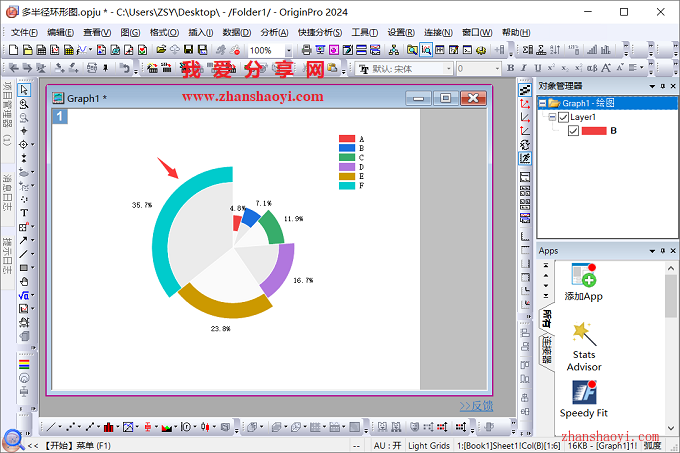Screen dimensions: 680x453
Task: Toggle the Layer1 visibility checkbox
Action: tap(563, 117)
